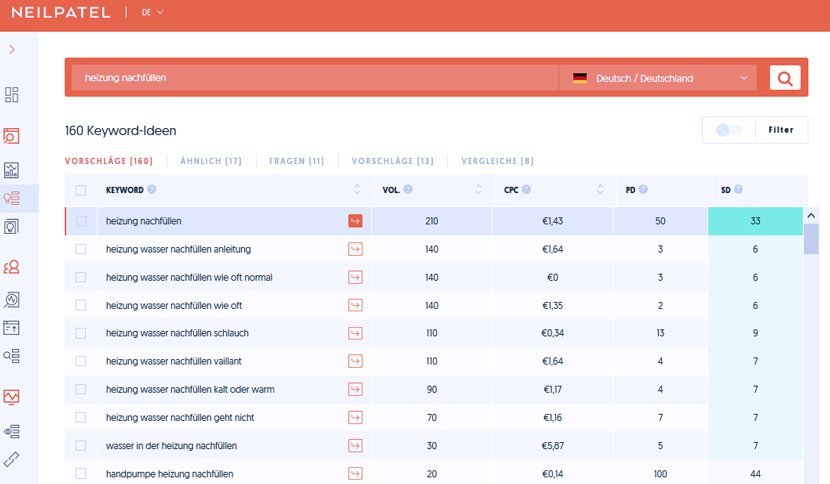
Task: Select the VORSCHLÄGE (160) tab
Action: click(109, 161)
